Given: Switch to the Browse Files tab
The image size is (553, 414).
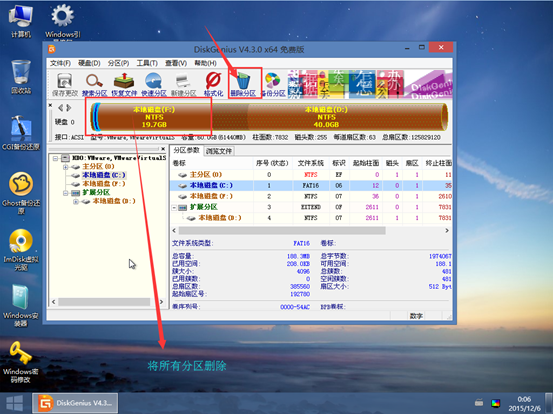Looking at the screenshot, I should (219, 151).
